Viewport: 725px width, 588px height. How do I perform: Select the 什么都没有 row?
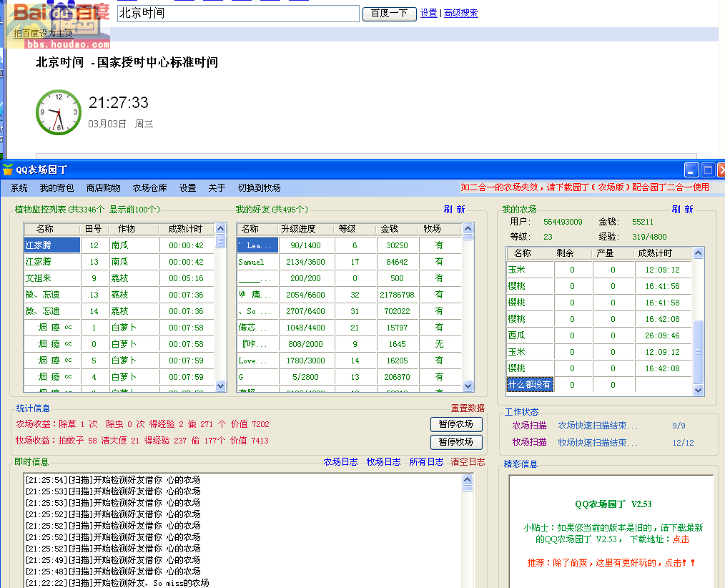coord(599,384)
